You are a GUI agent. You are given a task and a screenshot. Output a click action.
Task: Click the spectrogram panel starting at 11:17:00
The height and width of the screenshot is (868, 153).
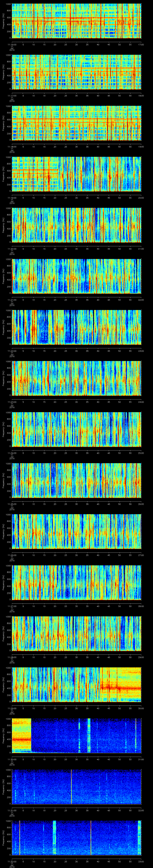(x=77, y=72)
